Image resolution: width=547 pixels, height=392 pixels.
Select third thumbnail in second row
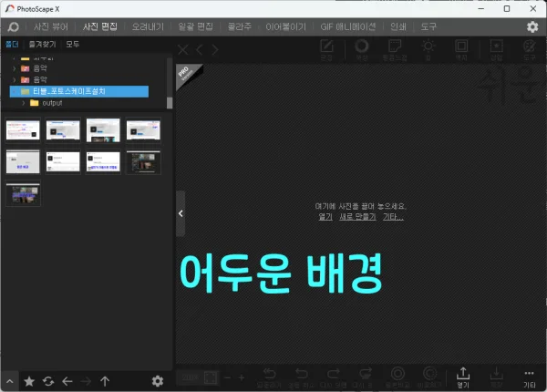(x=103, y=162)
